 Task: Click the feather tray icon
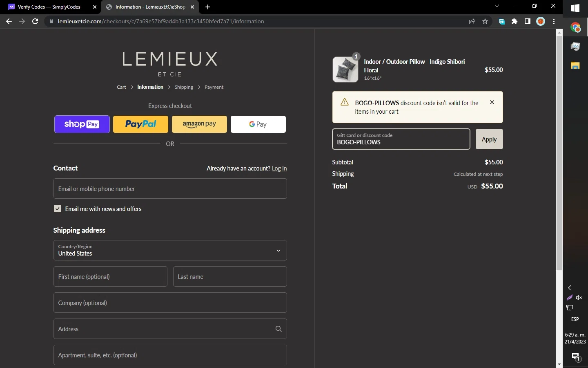570,298
